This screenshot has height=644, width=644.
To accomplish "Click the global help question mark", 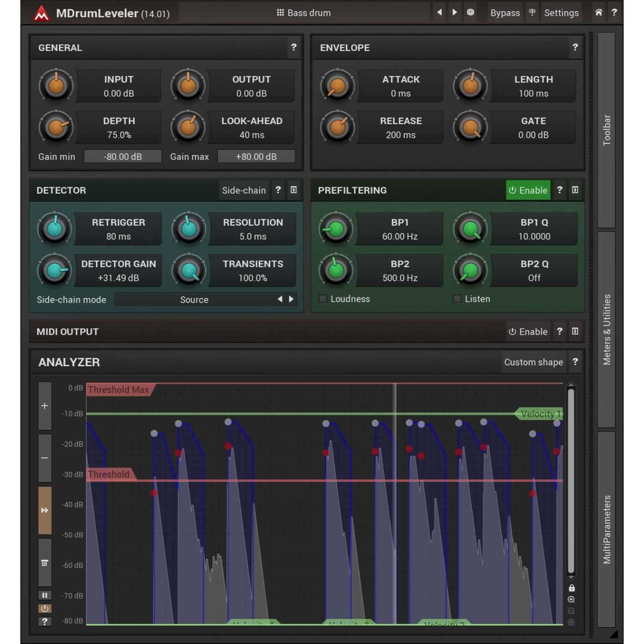I will 614,12.
